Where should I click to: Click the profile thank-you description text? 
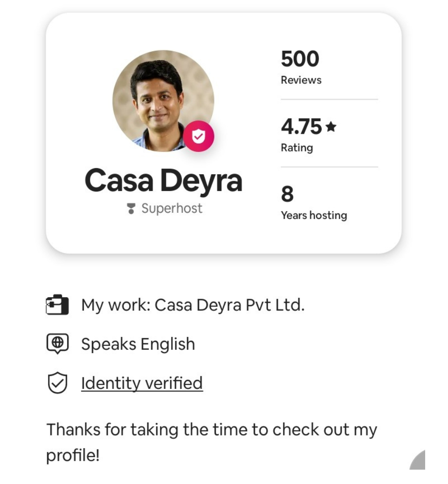click(x=211, y=442)
